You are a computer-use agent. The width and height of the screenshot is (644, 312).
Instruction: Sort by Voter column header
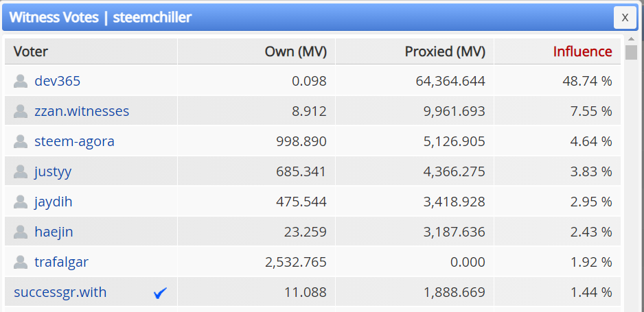click(x=91, y=51)
